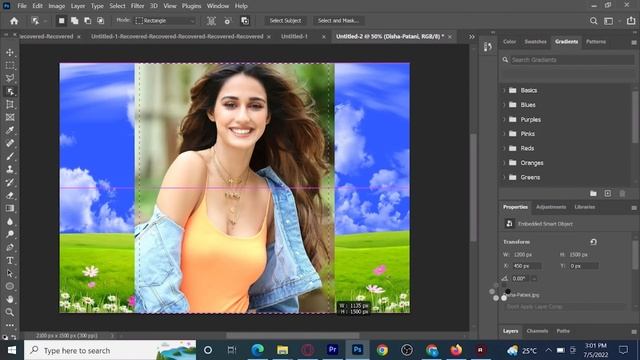Select the Pen tool
Image resolution: width=640 pixels, height=360 pixels.
click(x=10, y=247)
